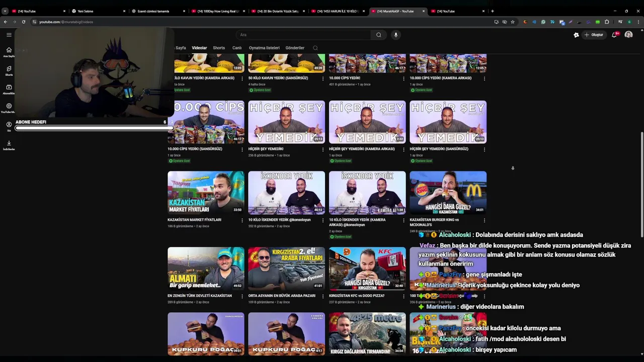Screen dimensions: 644x362
Task: Open Abonelikler in the left sidebar
Action: [9, 89]
